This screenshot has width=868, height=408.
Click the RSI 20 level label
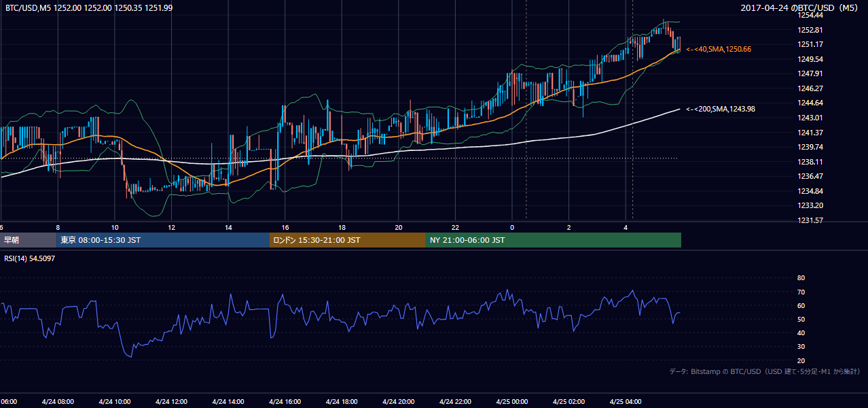(801, 360)
